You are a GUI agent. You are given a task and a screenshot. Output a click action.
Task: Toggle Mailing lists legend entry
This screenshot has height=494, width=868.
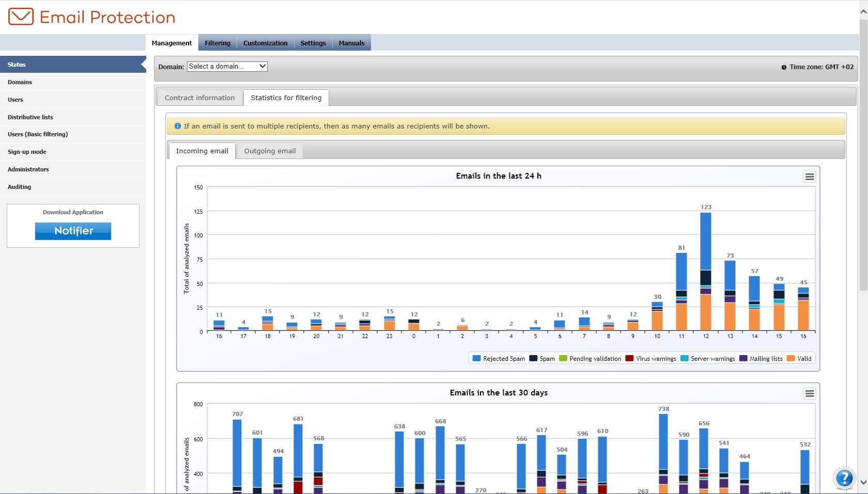pyautogui.click(x=761, y=358)
